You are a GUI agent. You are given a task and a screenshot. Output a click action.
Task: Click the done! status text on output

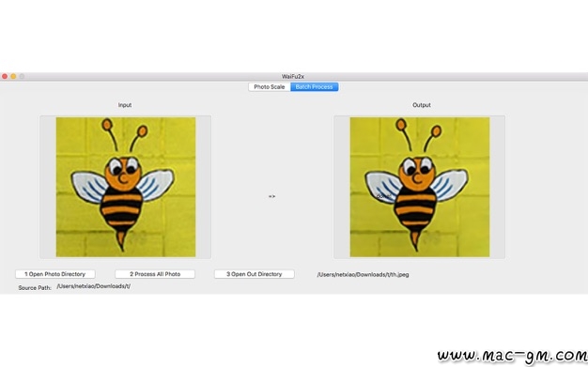[383, 195]
